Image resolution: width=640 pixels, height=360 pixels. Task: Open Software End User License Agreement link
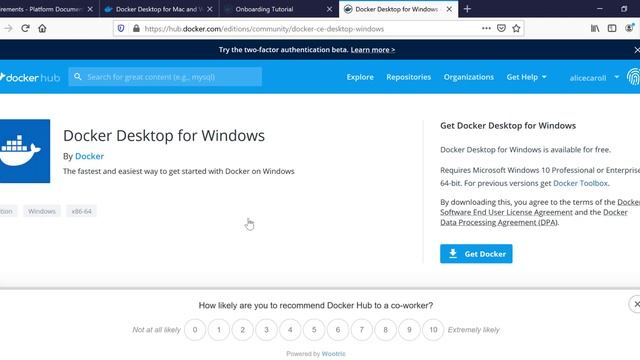click(x=506, y=212)
